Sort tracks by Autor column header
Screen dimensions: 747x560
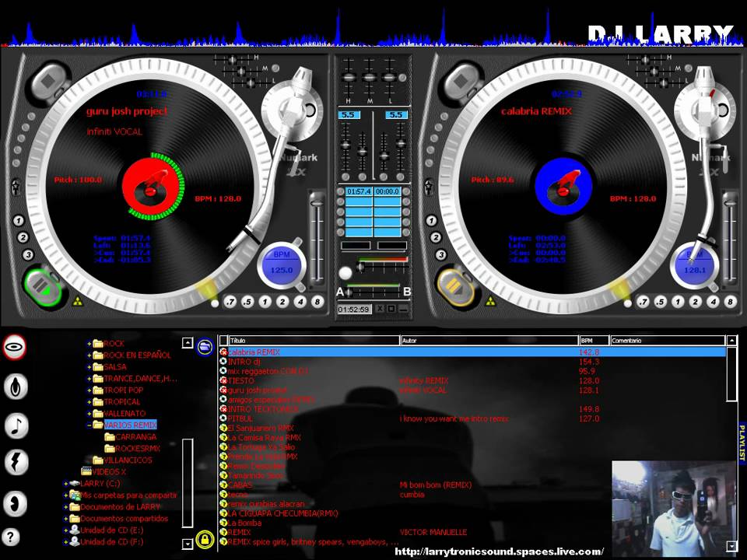click(x=489, y=341)
